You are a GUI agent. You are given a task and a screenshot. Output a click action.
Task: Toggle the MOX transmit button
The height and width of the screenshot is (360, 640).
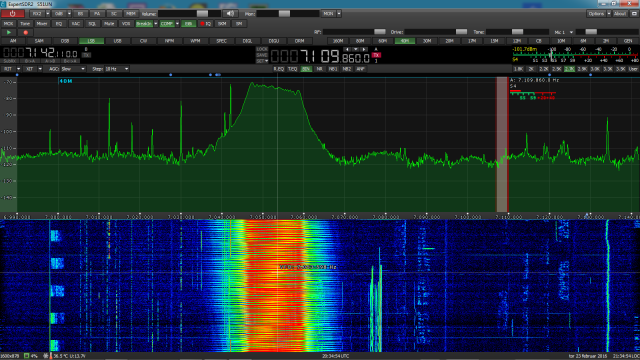coord(8,24)
